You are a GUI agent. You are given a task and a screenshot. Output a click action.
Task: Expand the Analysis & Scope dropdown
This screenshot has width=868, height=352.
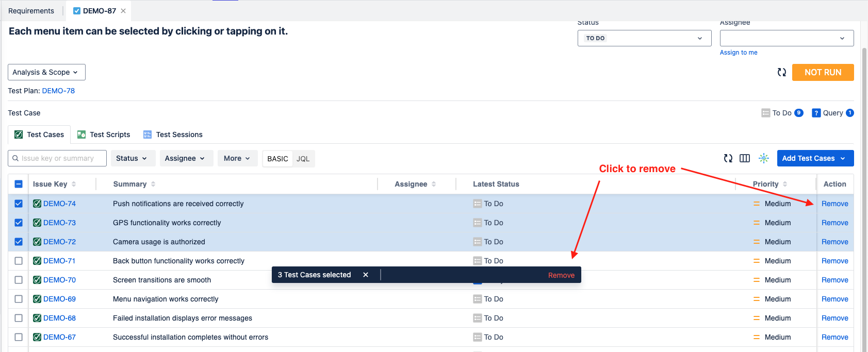pyautogui.click(x=46, y=72)
